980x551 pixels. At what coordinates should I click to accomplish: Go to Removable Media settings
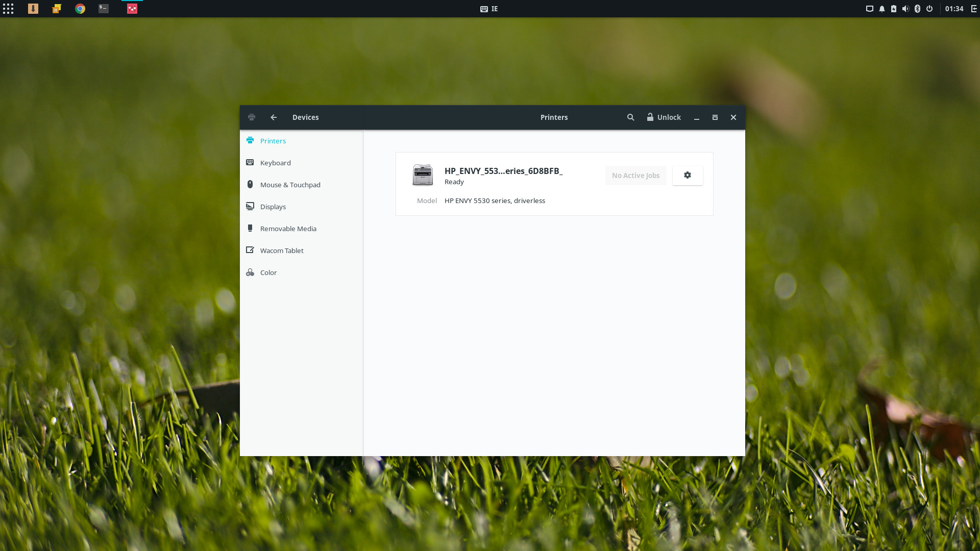point(288,229)
